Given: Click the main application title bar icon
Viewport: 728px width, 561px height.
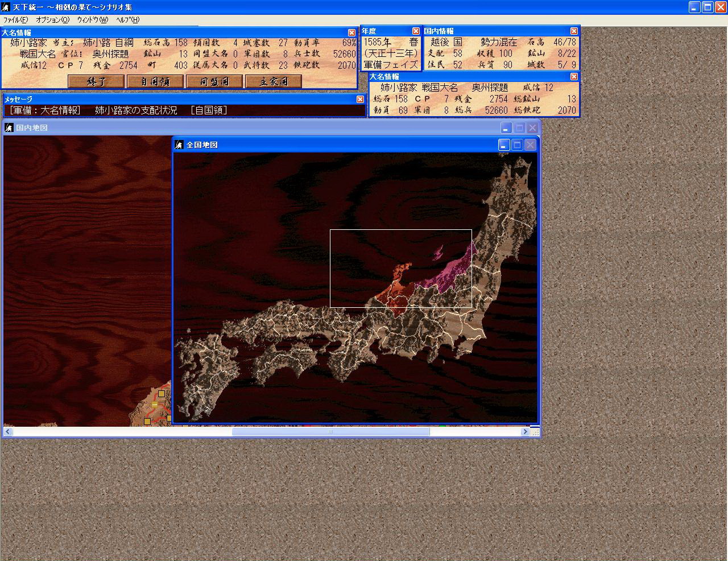Looking at the screenshot, I should point(6,7).
